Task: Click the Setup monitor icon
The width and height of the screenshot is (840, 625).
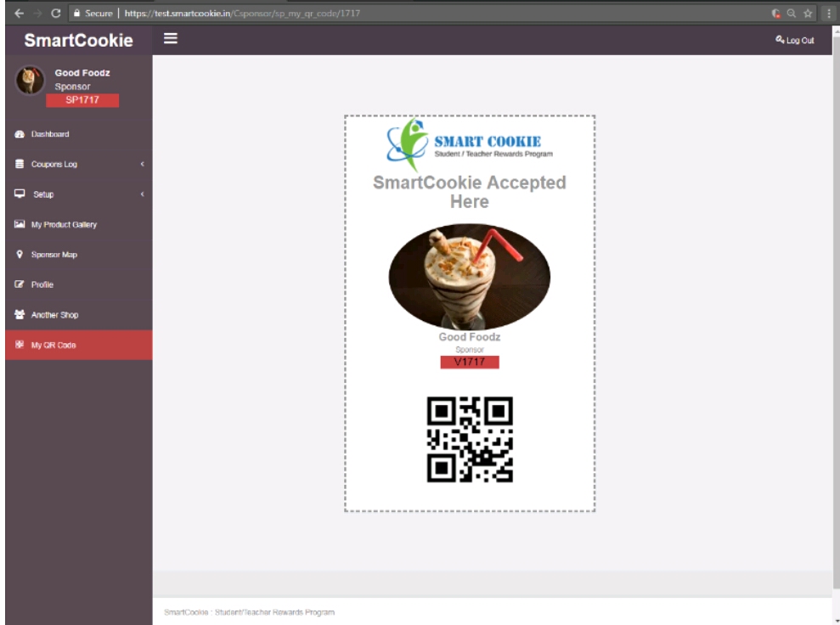Action: click(x=19, y=194)
